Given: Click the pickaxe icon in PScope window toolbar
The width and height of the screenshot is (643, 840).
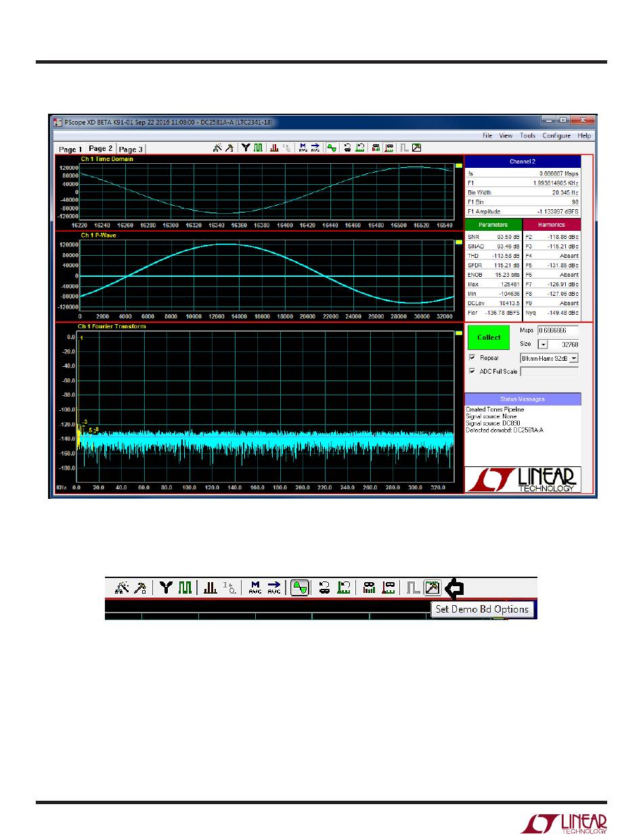Looking at the screenshot, I should coord(229,148).
